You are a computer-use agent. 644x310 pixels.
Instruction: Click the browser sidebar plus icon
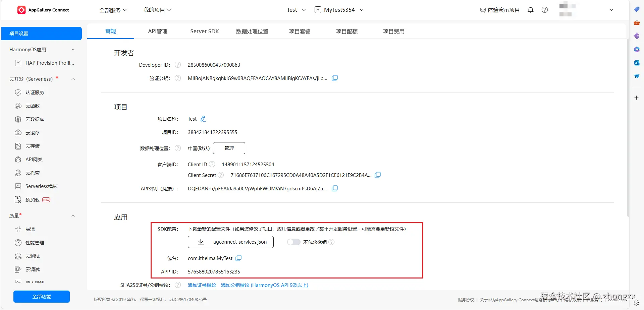coord(637,98)
